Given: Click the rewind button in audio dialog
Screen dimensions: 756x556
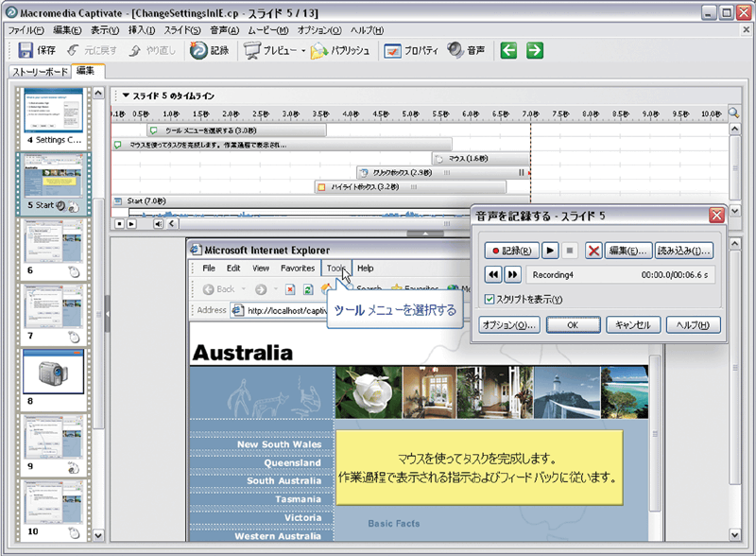Looking at the screenshot, I should (x=493, y=274).
